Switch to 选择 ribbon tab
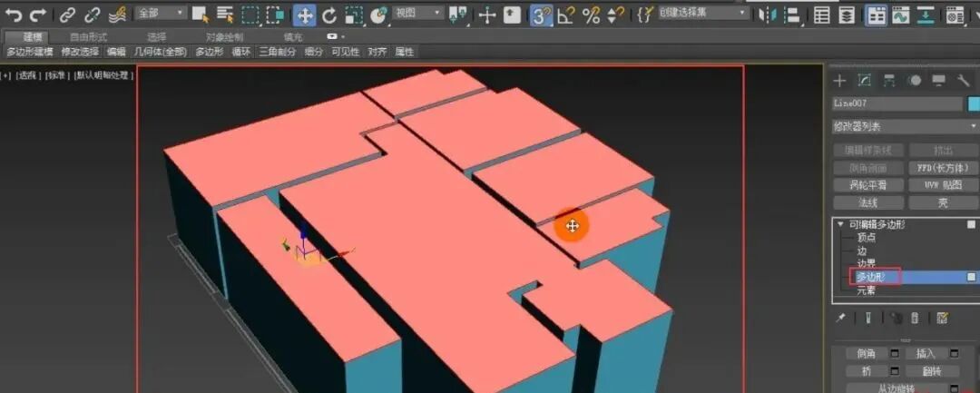The height and width of the screenshot is (393, 980). 157,37
